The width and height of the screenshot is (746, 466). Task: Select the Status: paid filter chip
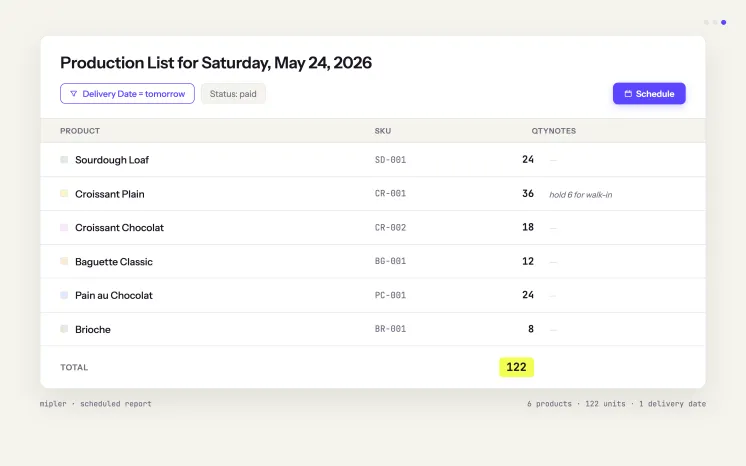(x=233, y=94)
